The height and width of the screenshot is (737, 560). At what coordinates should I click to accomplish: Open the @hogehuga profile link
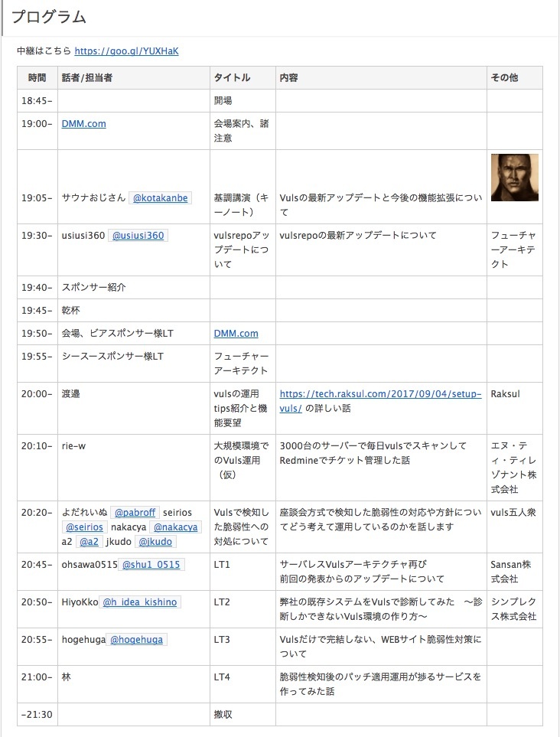(136, 640)
